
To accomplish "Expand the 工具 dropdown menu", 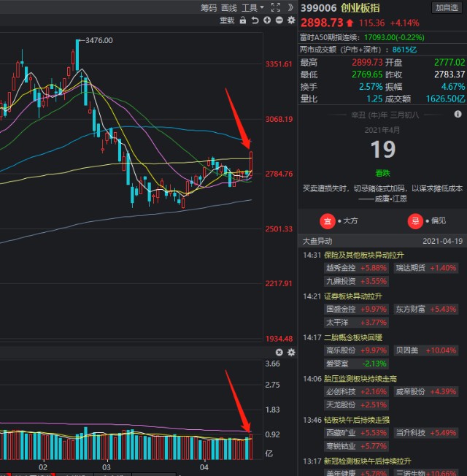I will (x=252, y=7).
